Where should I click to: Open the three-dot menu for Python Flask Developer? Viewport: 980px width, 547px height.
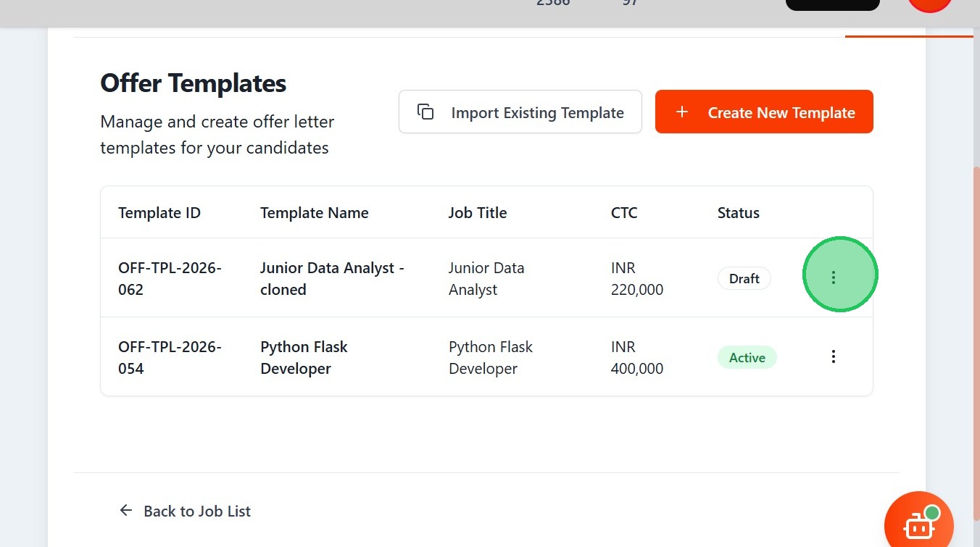(x=834, y=356)
